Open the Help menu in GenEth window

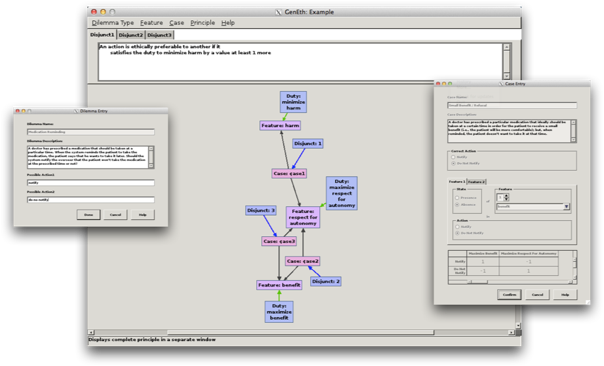click(x=228, y=23)
